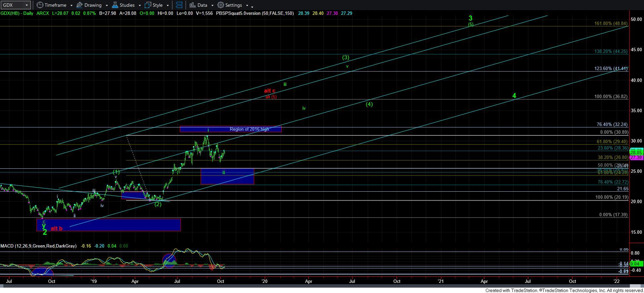Click the green 'iii' projected wave label
Screen dimensions: 644x293
pos(285,85)
